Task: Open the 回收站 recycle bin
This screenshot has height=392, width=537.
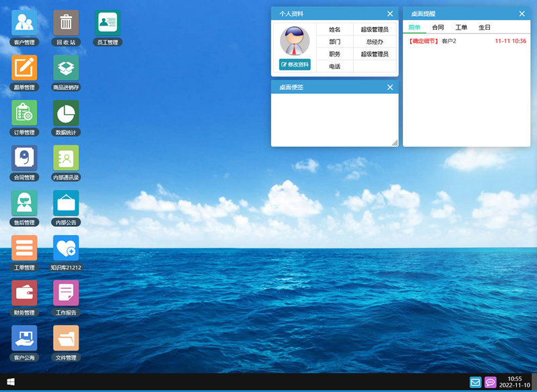Action: pyautogui.click(x=66, y=23)
